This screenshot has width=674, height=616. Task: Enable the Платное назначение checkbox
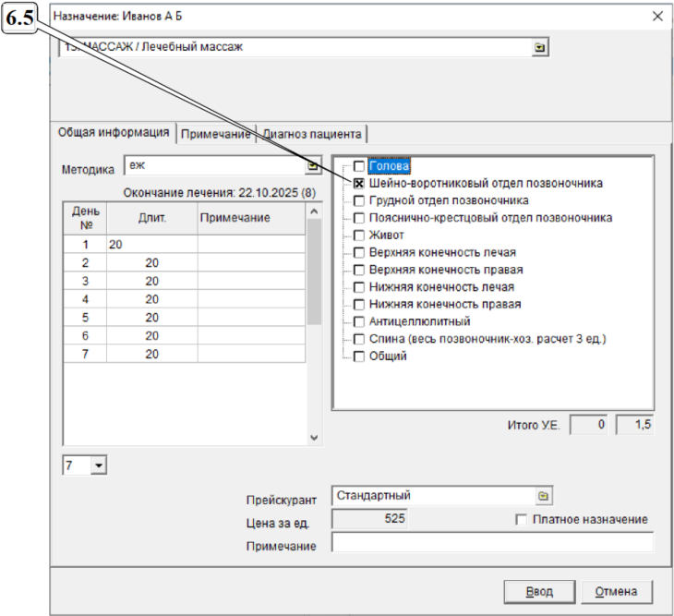coord(521,521)
